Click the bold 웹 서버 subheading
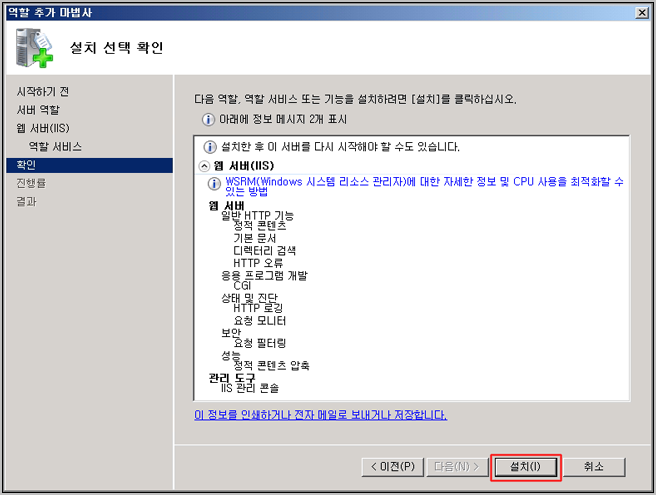The height and width of the screenshot is (495, 656). coord(226,205)
